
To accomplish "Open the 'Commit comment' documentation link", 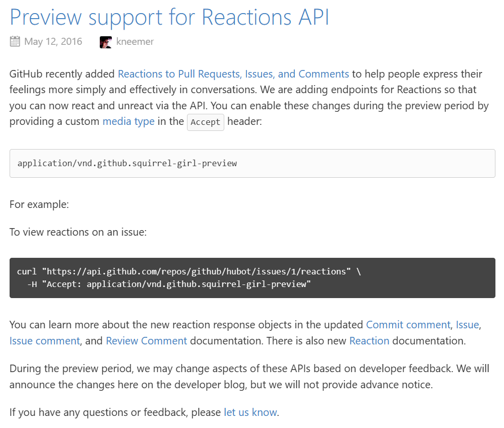I will [x=408, y=325].
